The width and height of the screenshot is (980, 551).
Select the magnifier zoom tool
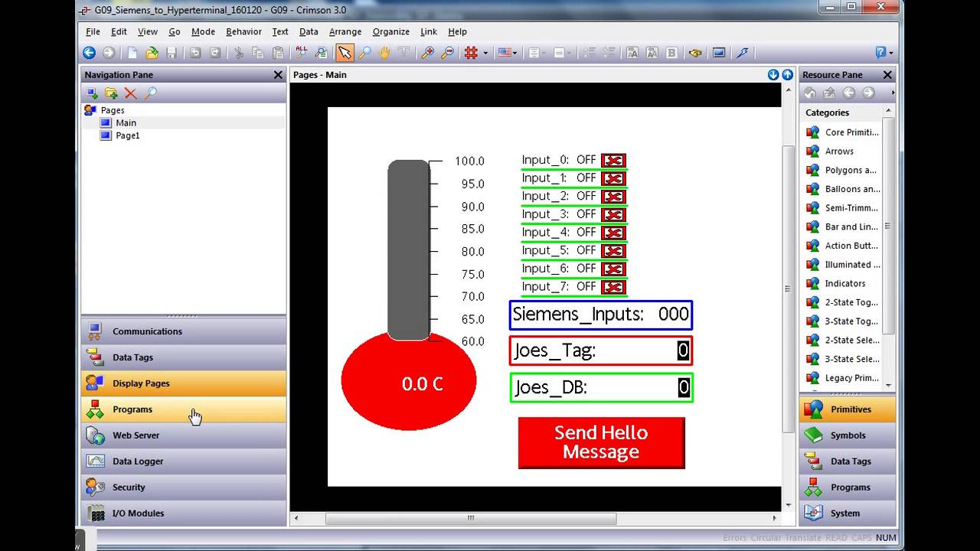pos(365,53)
